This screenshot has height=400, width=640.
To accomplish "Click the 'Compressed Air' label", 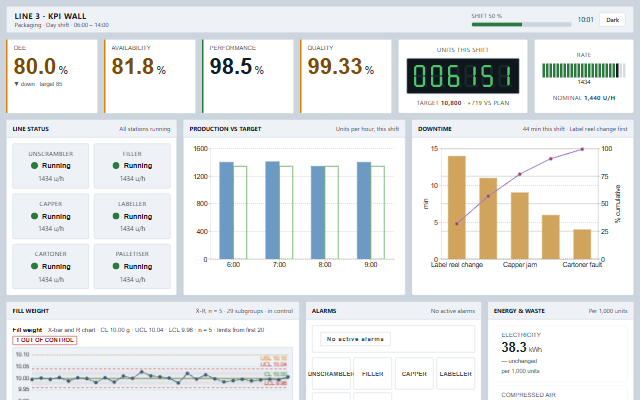I will [x=529, y=395].
